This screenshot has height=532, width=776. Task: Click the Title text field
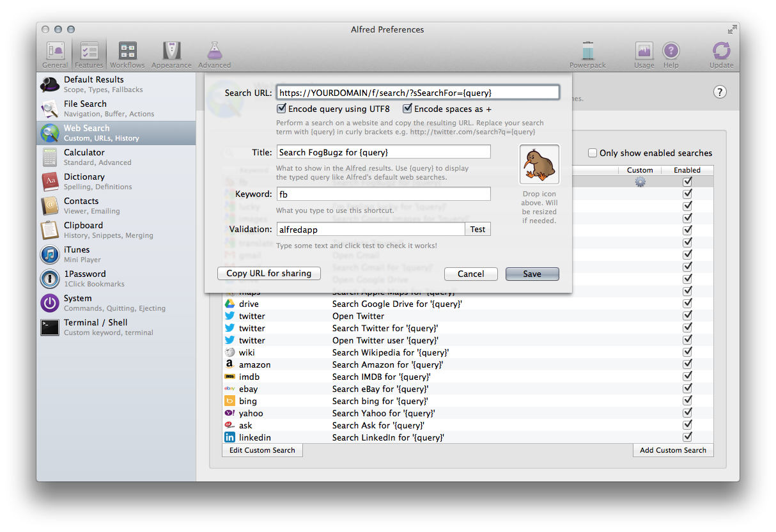coord(384,152)
